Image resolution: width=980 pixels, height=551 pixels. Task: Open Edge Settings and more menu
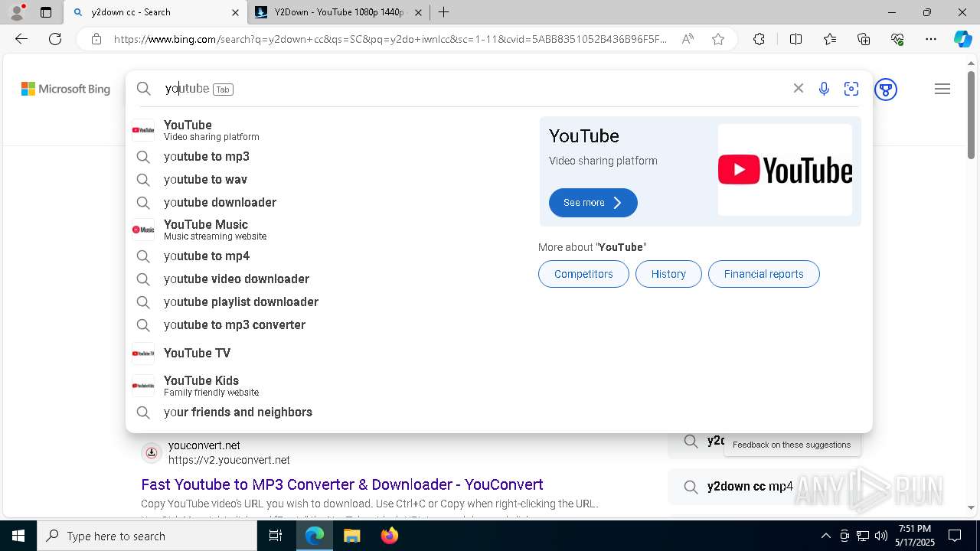click(931, 39)
